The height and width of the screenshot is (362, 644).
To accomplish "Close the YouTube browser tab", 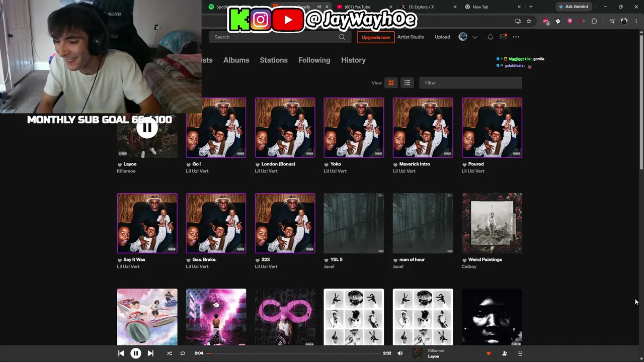I will tap(391, 7).
